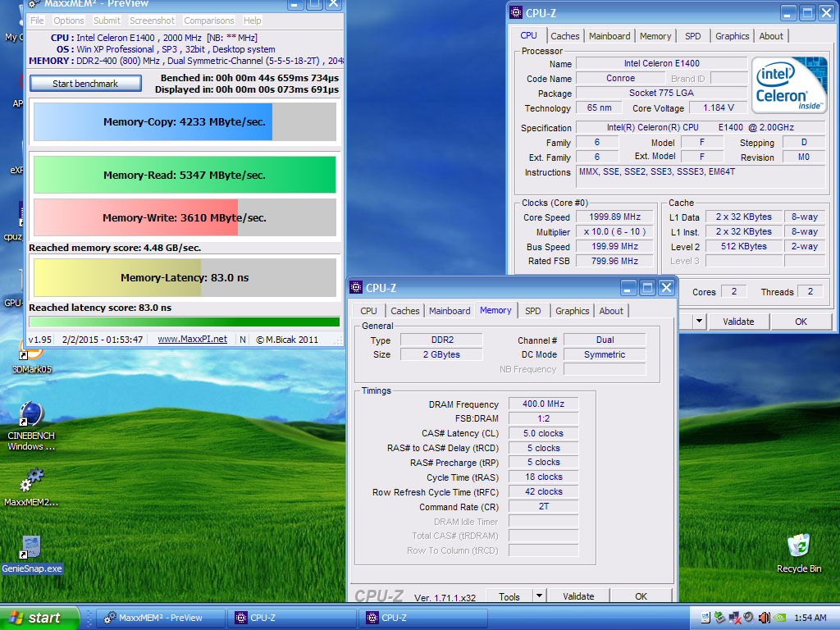The height and width of the screenshot is (630, 840).
Task: Click Validate in the CPU-Z CPU window
Action: click(738, 322)
